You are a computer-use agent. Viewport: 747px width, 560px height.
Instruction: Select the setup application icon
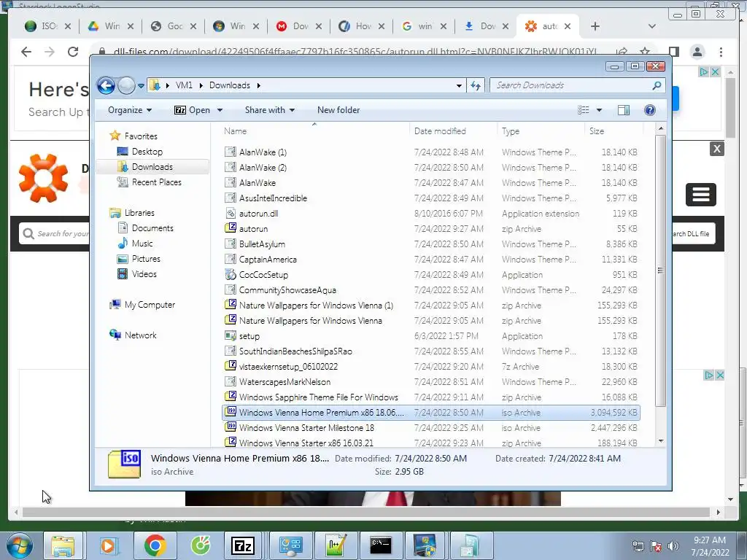pyautogui.click(x=231, y=335)
